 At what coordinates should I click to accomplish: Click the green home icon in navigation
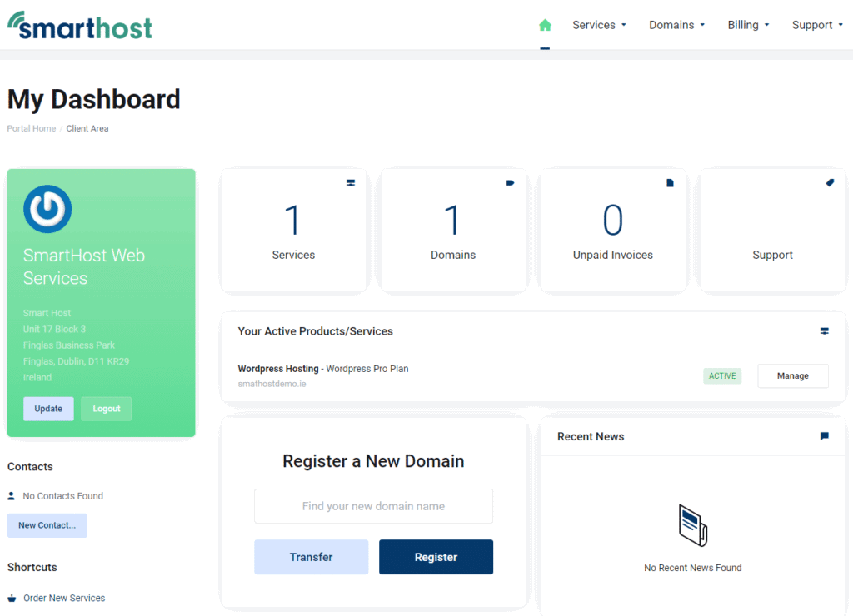click(545, 25)
